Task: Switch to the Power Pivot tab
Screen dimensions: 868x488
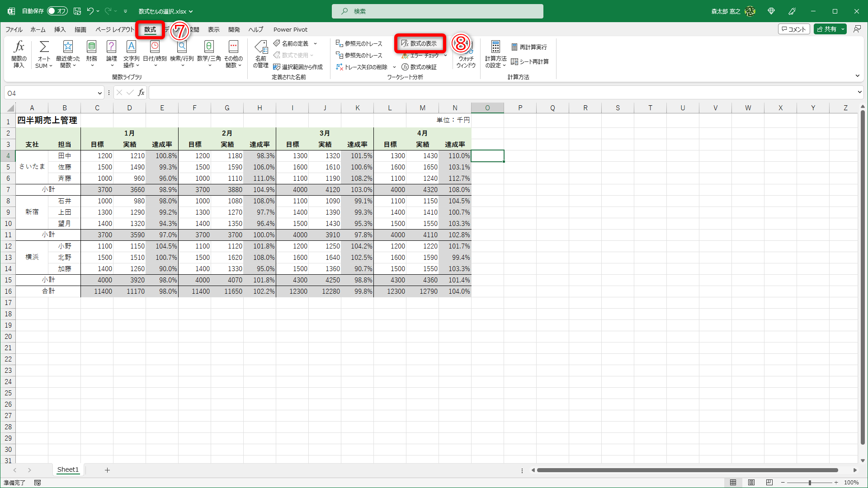Action: (290, 29)
